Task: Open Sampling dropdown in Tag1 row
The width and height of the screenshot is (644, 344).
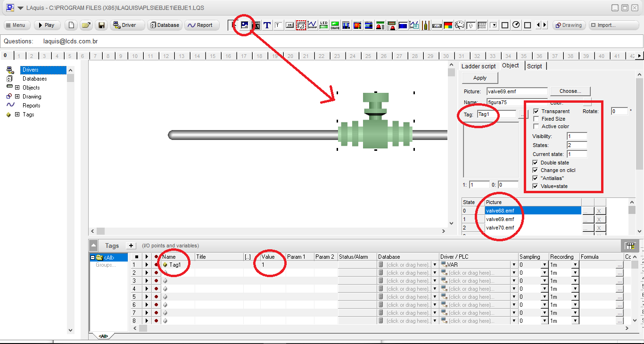Action: pyautogui.click(x=545, y=265)
